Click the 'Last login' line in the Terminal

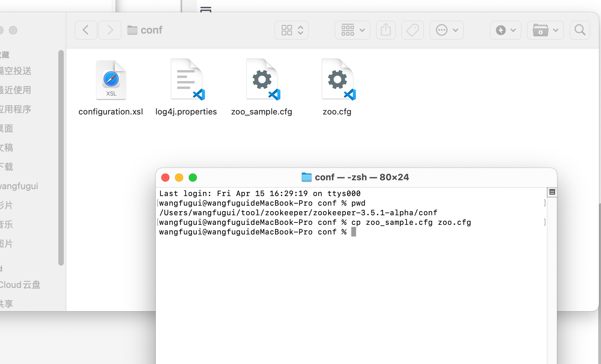(x=260, y=194)
